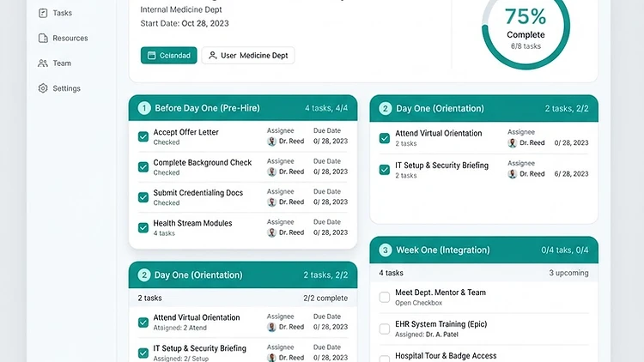Uncheck Complete Background Check checkbox
The height and width of the screenshot is (362, 644).
click(x=143, y=167)
